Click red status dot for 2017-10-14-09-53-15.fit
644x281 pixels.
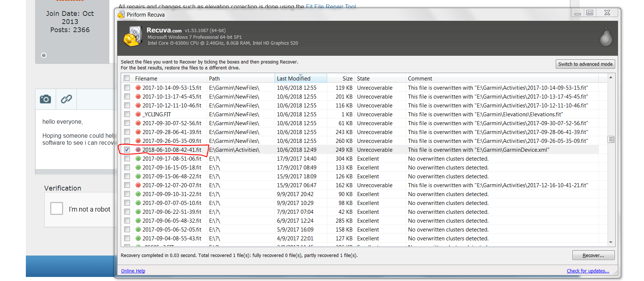138,88
